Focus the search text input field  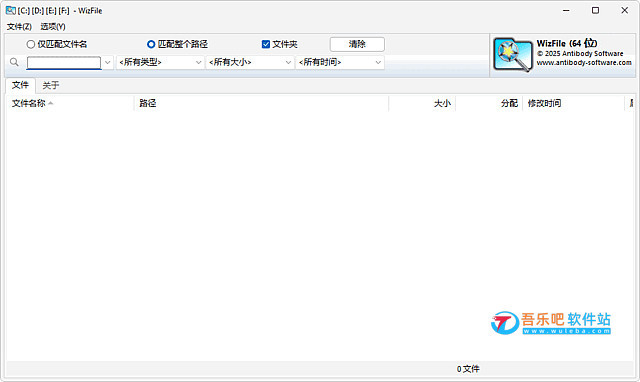pos(64,62)
